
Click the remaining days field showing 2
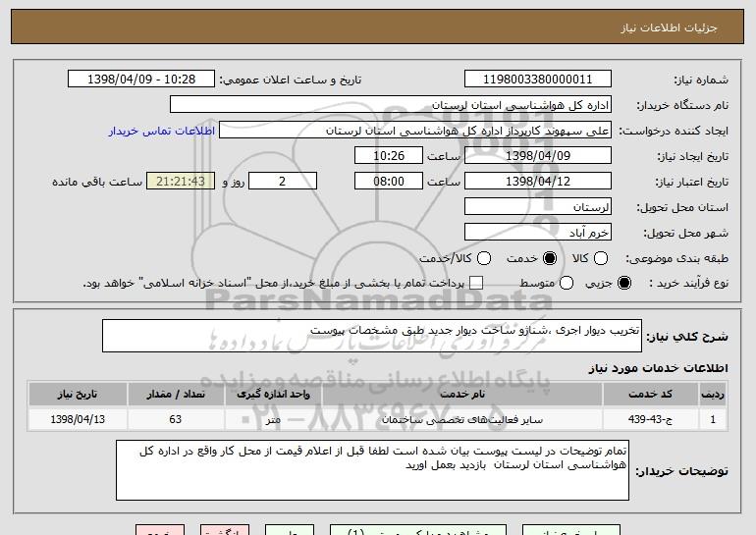point(283,182)
